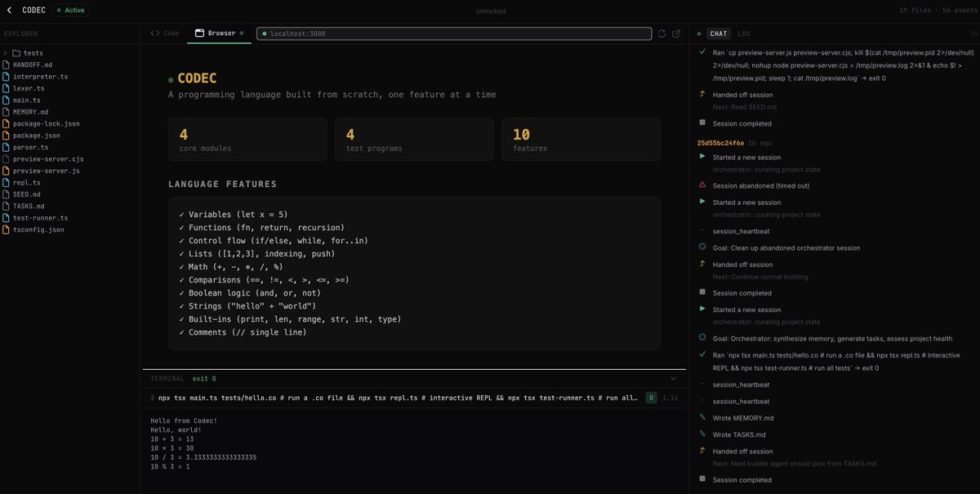980x494 pixels.
Task: Switch to the Browser tab
Action: tap(219, 33)
